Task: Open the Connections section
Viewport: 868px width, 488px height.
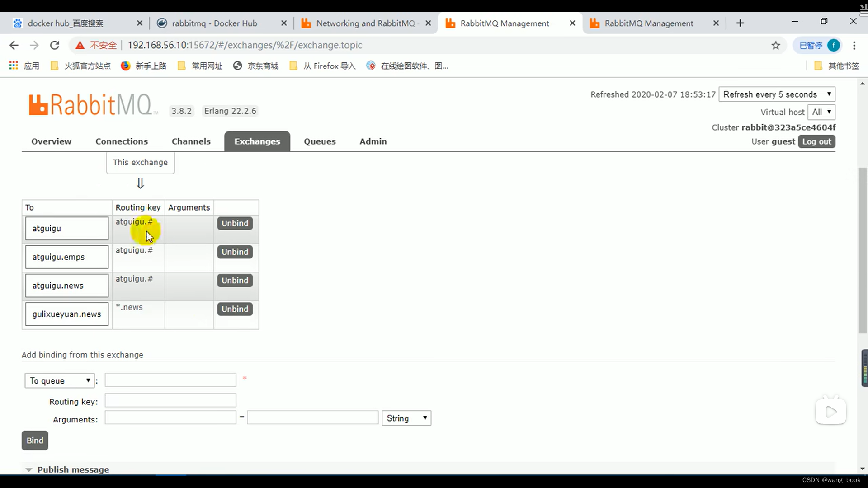Action: point(122,141)
